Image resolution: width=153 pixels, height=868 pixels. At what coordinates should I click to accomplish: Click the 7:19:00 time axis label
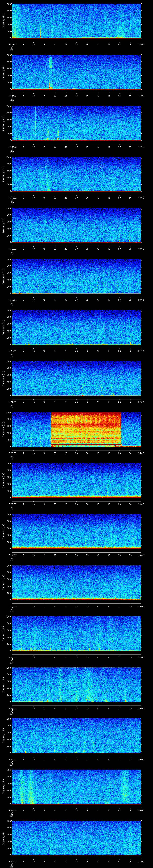(x=12, y=300)
